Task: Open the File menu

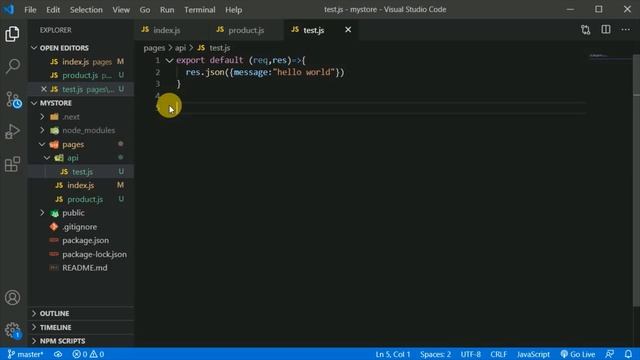Action: [x=30, y=9]
